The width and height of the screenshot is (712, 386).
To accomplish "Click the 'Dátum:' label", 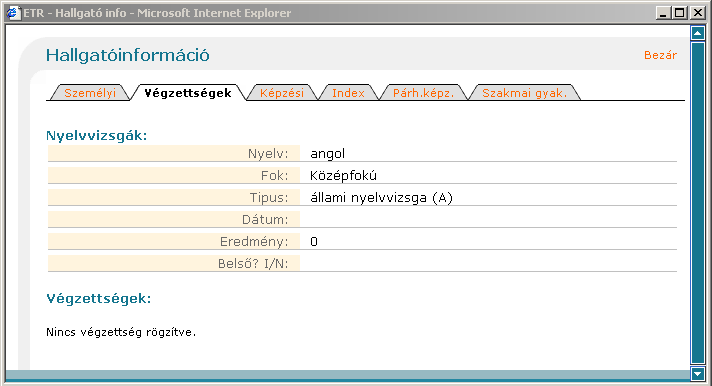I will pyautogui.click(x=265, y=219).
